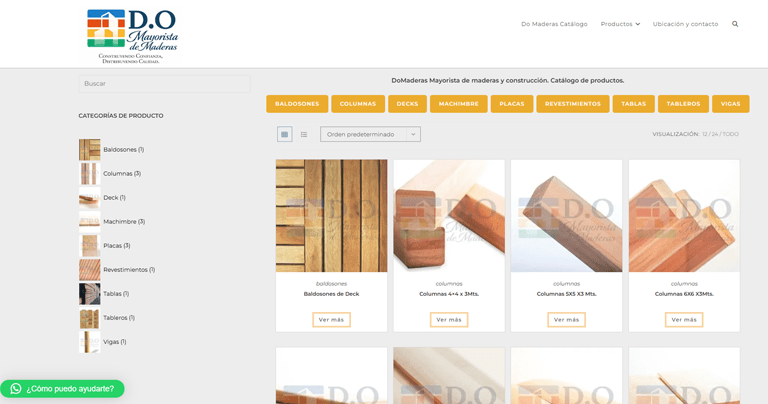Click the Buscar search field
Screen dimensions: 768x404
click(x=165, y=84)
